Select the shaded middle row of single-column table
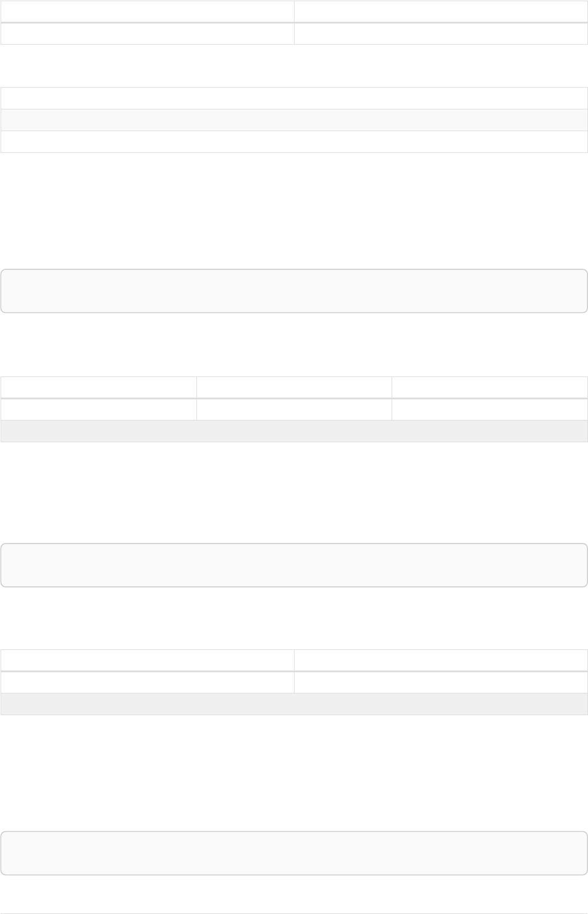Viewport: 588px width, 914px height. 294,120
